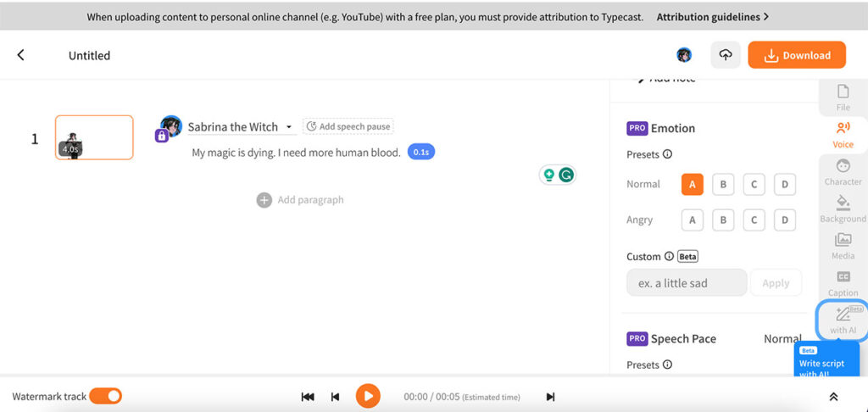
Task: Toggle the Watermark track switch
Action: coord(105,396)
